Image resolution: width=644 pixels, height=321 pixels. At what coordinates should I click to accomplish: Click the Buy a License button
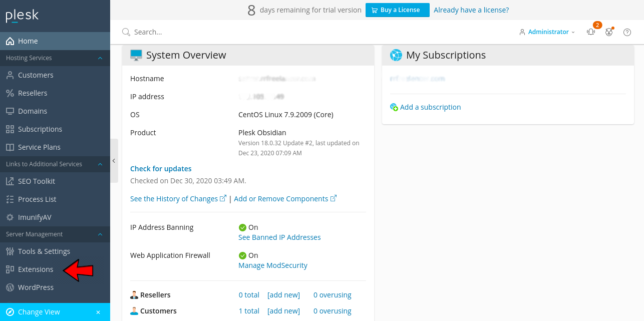click(x=398, y=10)
